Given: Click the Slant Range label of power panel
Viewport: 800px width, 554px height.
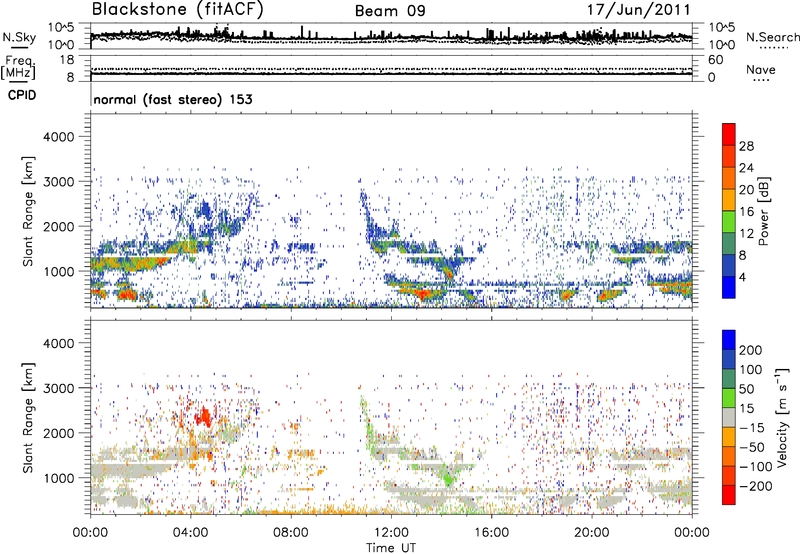Looking at the screenshot, I should tap(28, 211).
